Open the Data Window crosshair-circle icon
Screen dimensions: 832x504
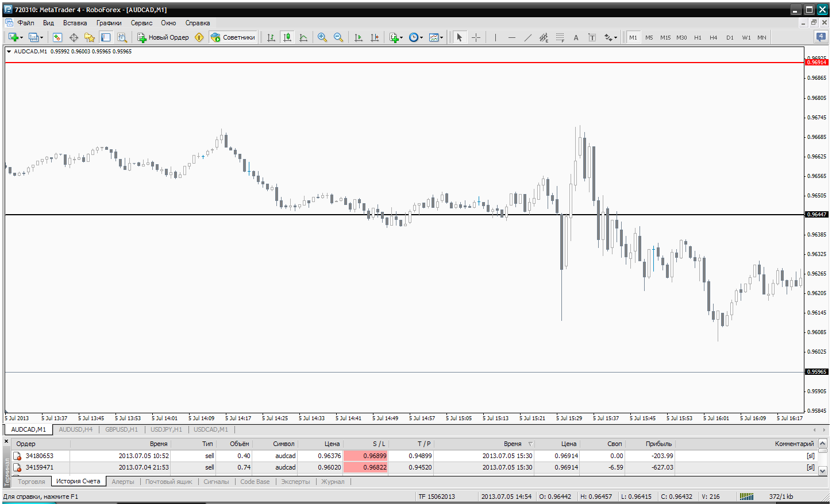[x=74, y=37]
